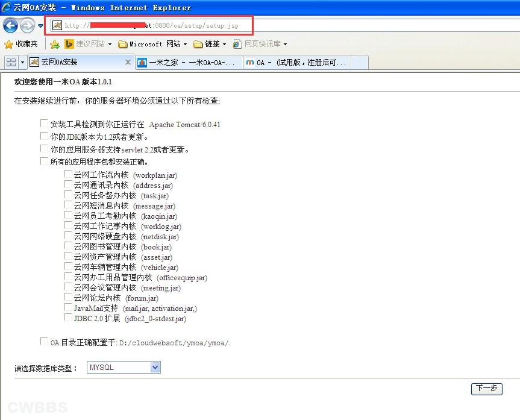Go back with the browser Back arrow

[x=10, y=25]
